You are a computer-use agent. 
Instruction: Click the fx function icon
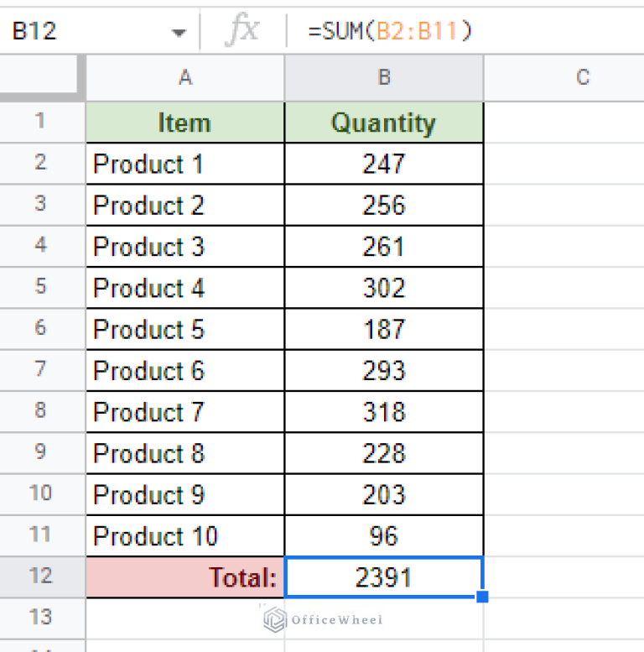pos(242,30)
